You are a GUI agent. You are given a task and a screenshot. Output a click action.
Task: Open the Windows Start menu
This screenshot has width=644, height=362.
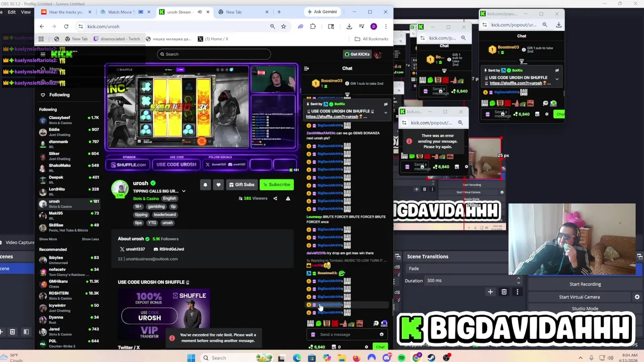point(191,358)
